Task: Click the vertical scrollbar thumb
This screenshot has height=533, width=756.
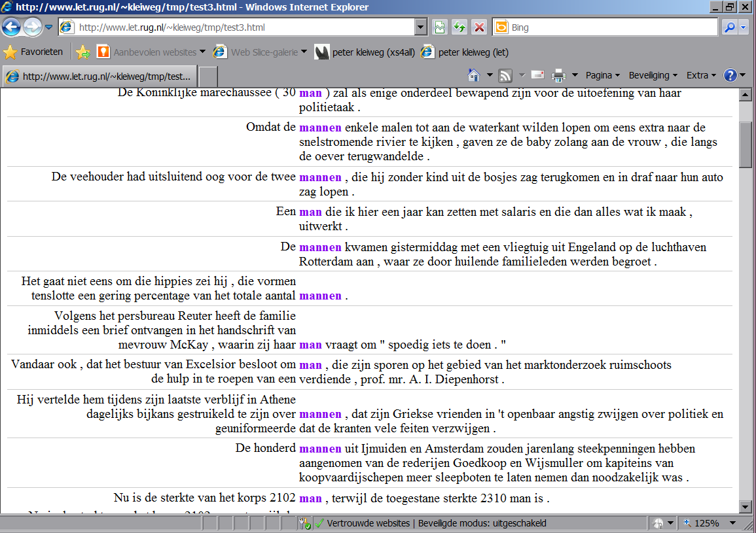Action: pyautogui.click(x=746, y=145)
